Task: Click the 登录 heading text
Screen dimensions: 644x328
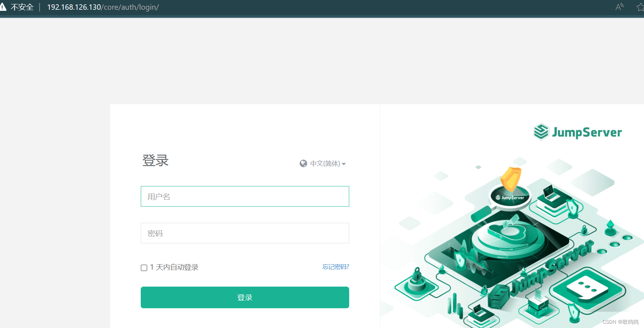Action: pos(156,160)
